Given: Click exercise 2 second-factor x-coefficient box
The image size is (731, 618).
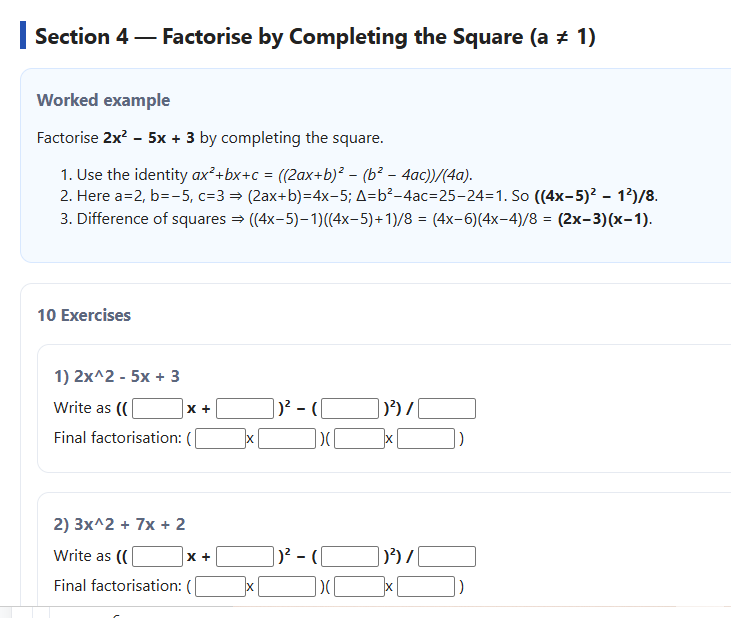Looking at the screenshot, I should (x=360, y=586).
